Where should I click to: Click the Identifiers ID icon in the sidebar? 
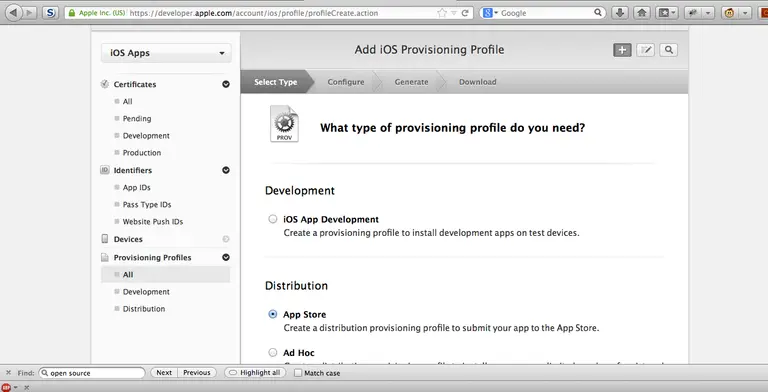104,170
